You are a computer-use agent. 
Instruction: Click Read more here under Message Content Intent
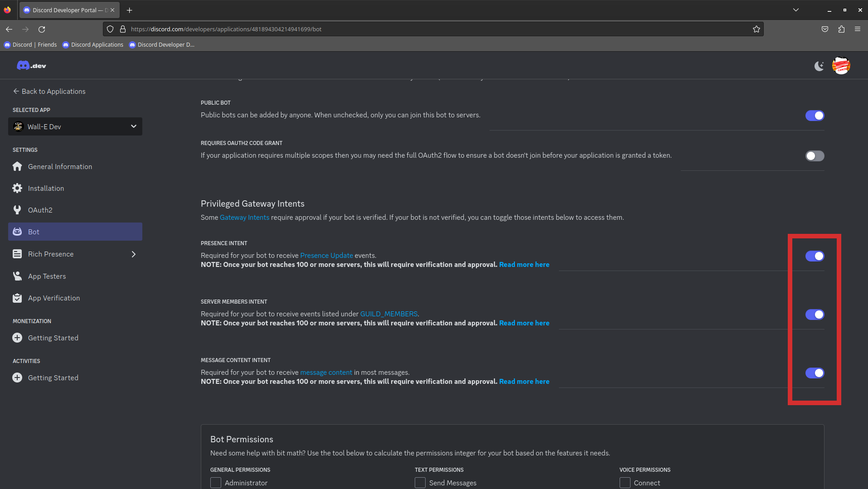(x=524, y=382)
